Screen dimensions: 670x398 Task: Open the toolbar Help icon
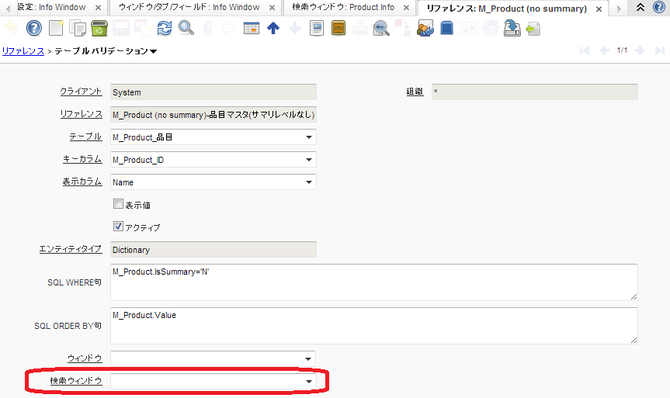(34, 29)
